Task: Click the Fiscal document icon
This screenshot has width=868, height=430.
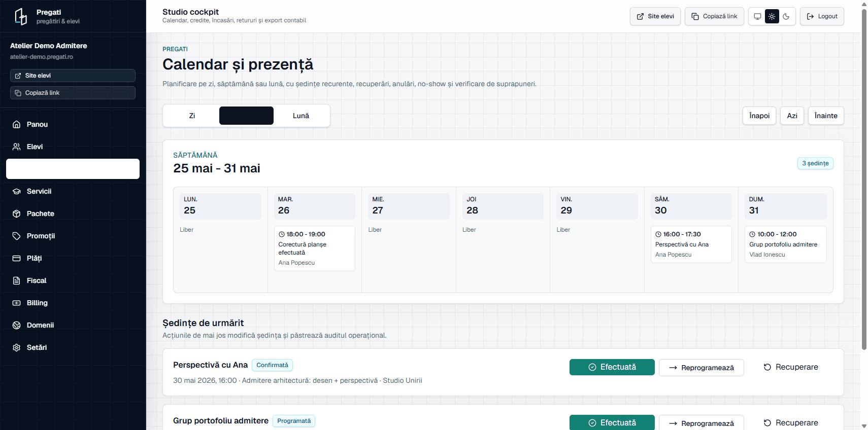Action: [17, 280]
